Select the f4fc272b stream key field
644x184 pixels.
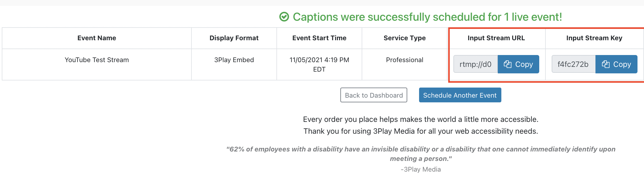(574, 64)
